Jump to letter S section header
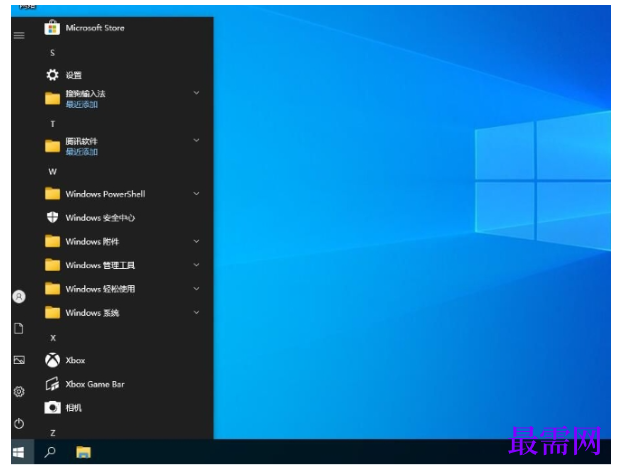620x472 pixels. pos(52,53)
